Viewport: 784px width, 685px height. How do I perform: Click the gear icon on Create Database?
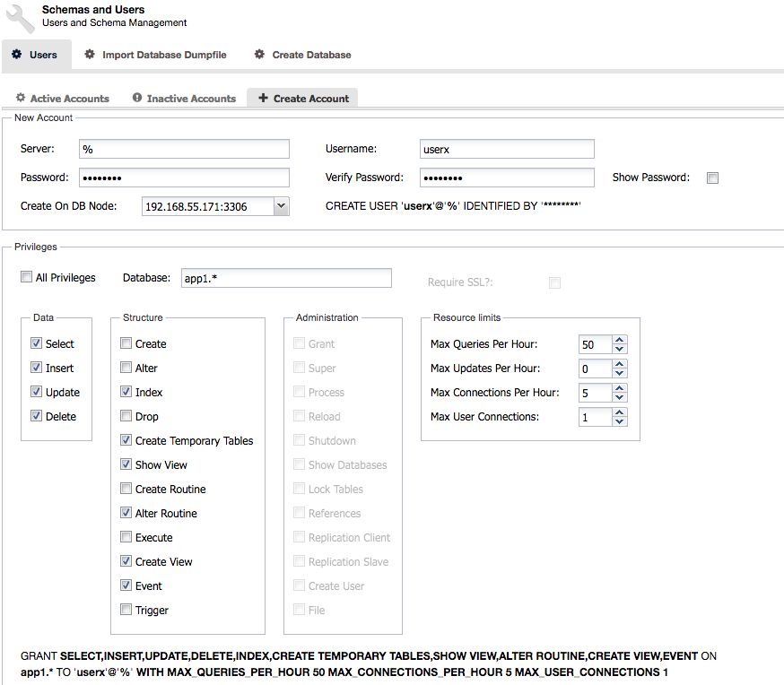coord(259,54)
